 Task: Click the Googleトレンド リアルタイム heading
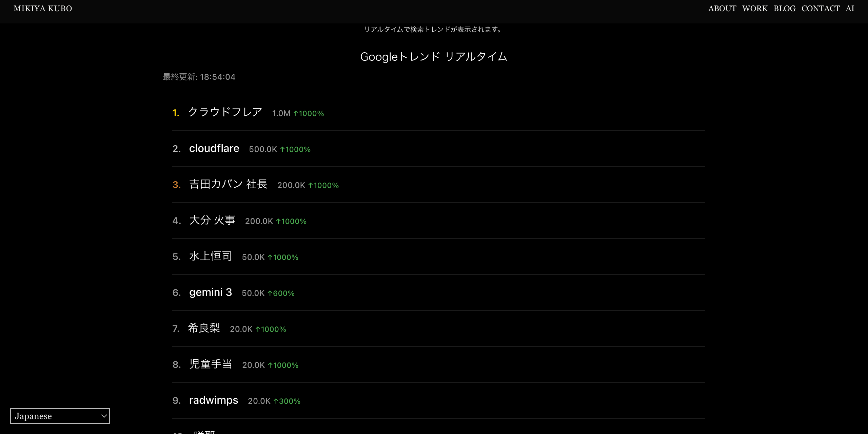pyautogui.click(x=434, y=57)
